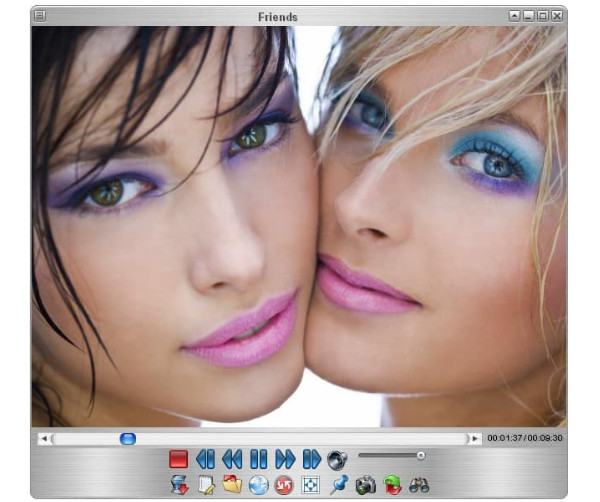This screenshot has width=600, height=502.
Task: Adjust the volume slider knob
Action: tap(421, 455)
